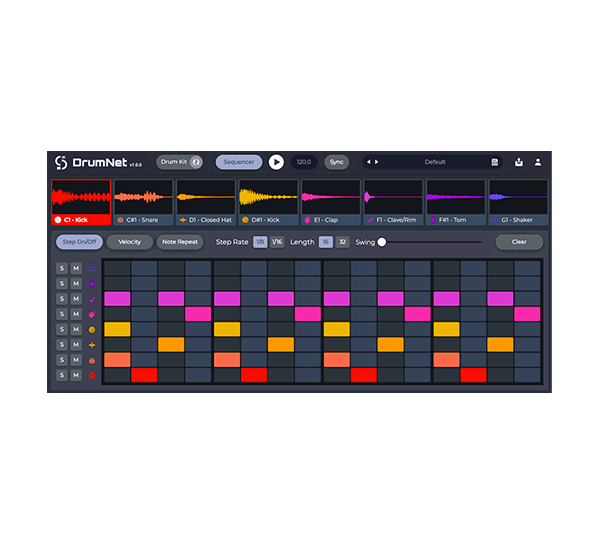Click the purple shaker icon in the top row

click(92, 268)
